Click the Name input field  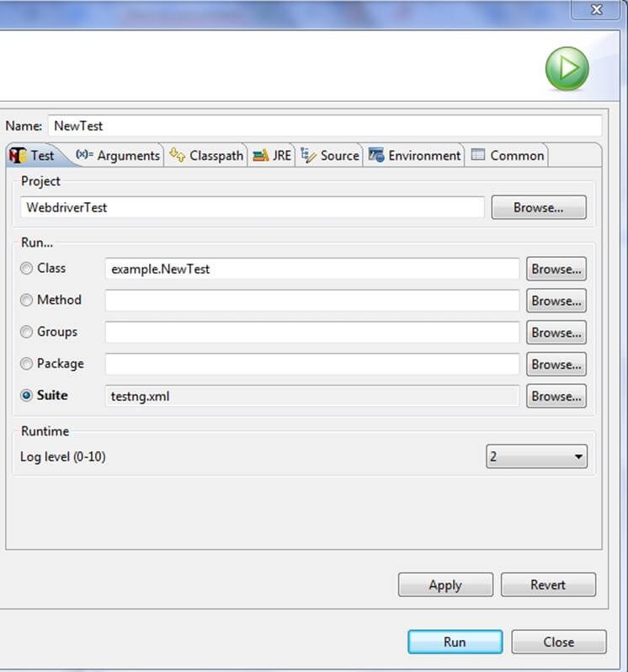click(x=324, y=125)
